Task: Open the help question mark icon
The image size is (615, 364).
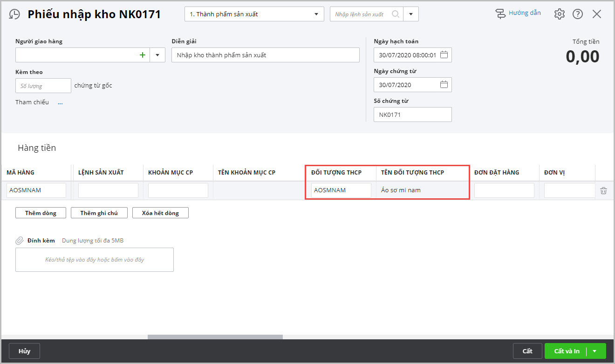Action: tap(578, 14)
